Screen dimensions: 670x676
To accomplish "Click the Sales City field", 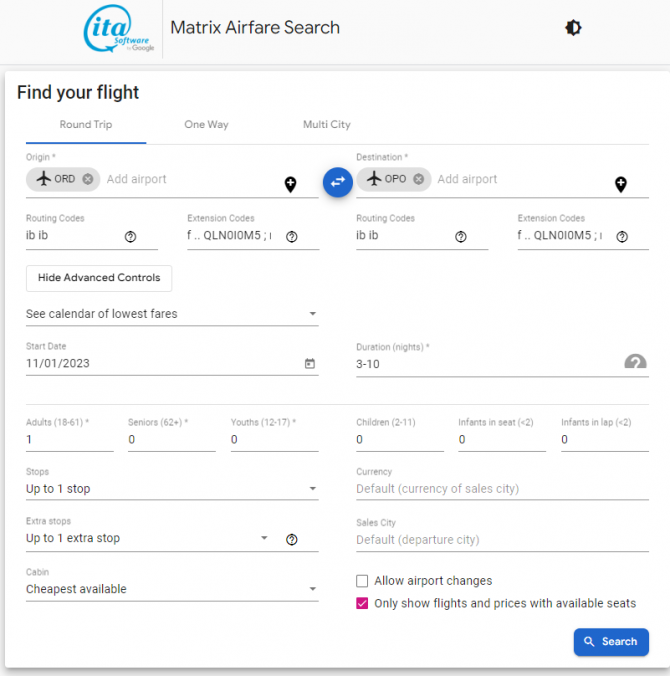I will tap(502, 540).
